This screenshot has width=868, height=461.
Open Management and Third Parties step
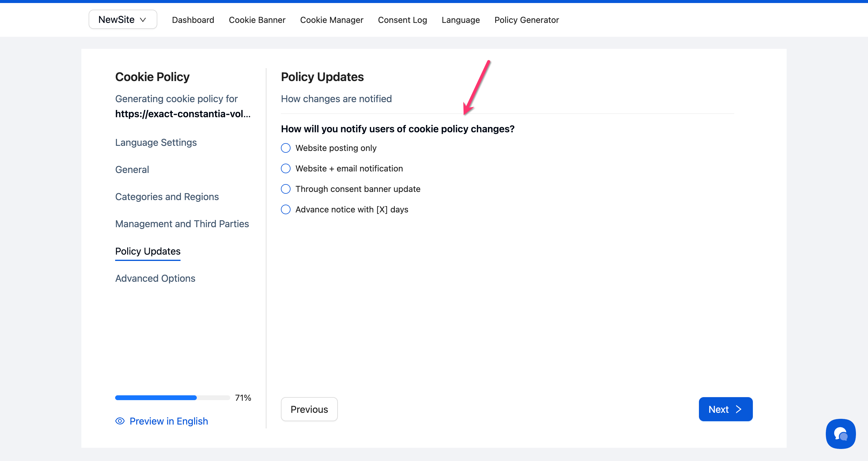(182, 224)
